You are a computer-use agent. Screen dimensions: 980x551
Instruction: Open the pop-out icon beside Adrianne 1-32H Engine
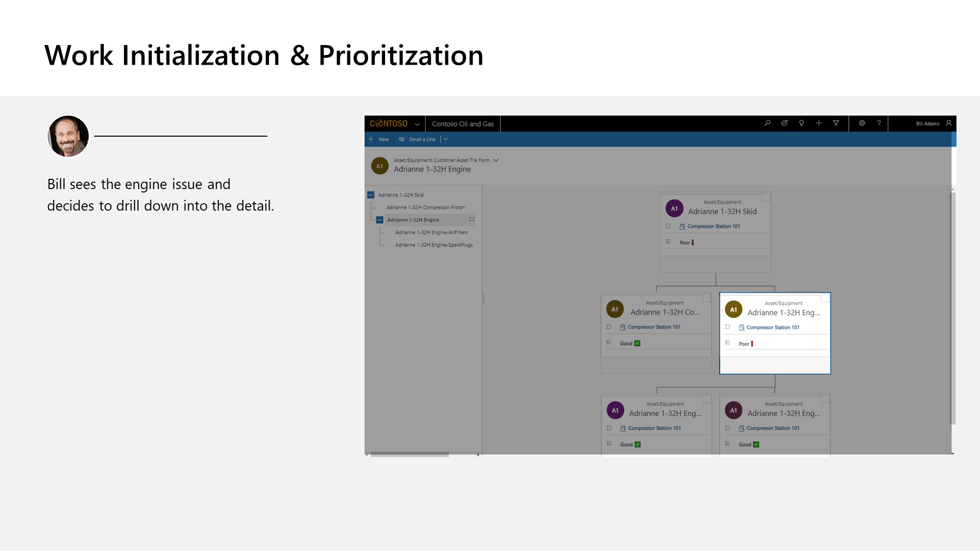point(472,219)
